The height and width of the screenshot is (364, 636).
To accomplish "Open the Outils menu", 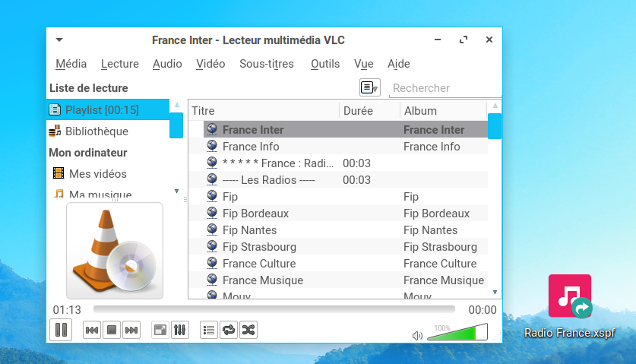I will click(x=325, y=64).
